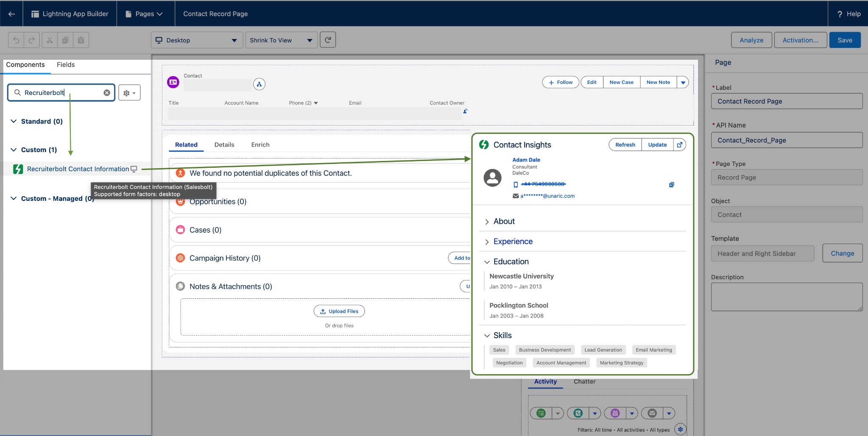Viewport: 868px width, 436px height.
Task: Click the back arrow in header
Action: click(x=11, y=14)
